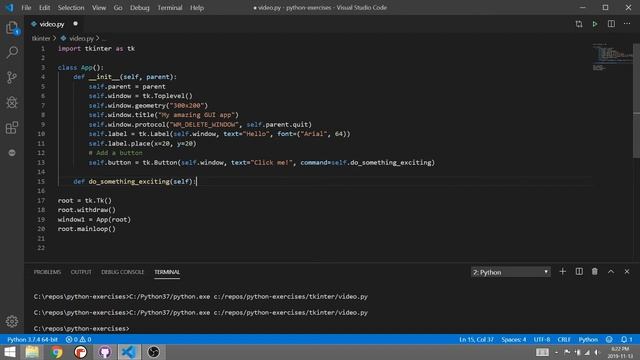Open the File menu
Viewport: 640px width, 360px height.
point(26,8)
